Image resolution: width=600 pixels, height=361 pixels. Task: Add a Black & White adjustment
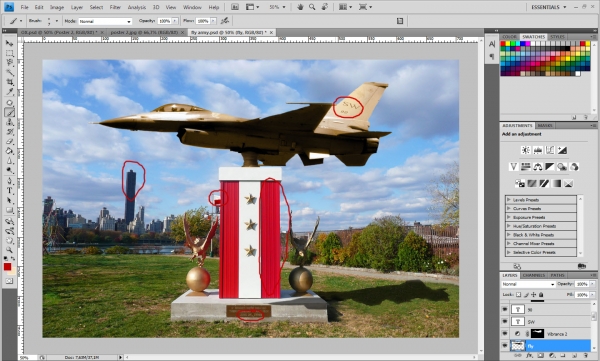pyautogui.click(x=550, y=167)
